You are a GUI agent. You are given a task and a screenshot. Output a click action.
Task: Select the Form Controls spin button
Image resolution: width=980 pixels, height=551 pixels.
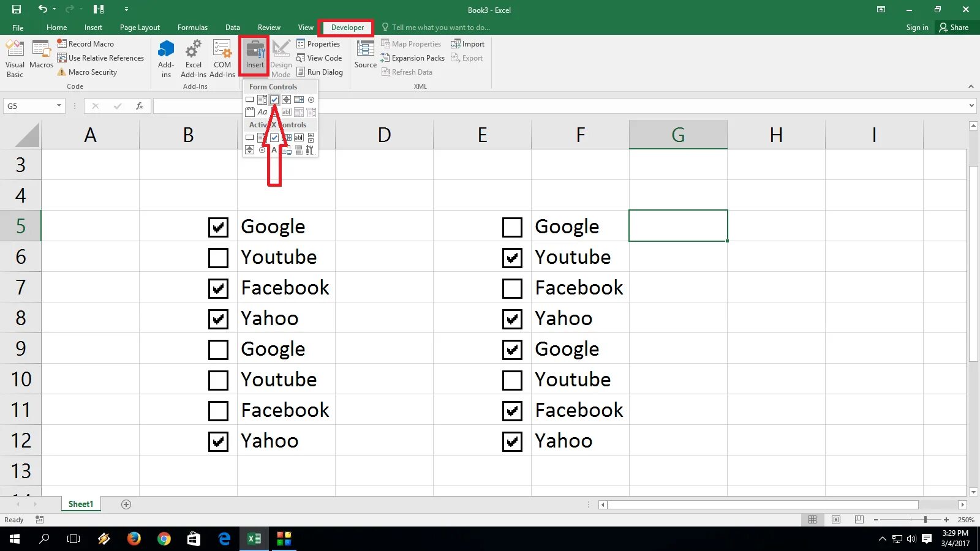point(287,100)
